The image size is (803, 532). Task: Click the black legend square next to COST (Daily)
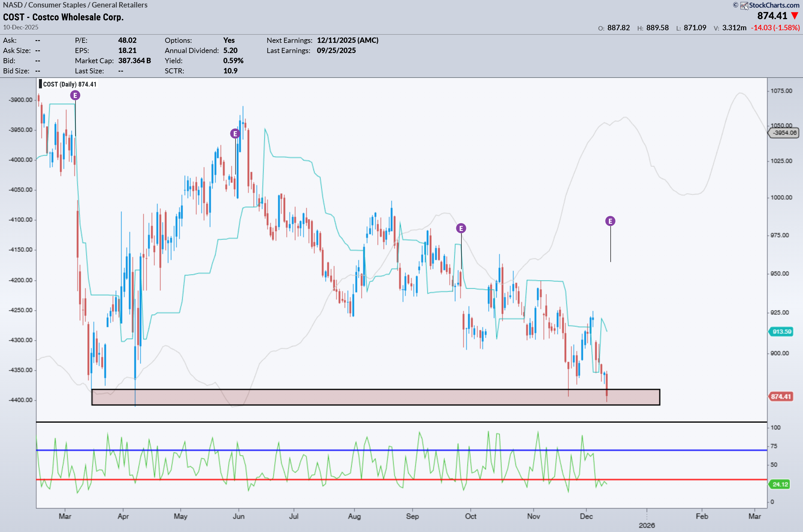40,84
